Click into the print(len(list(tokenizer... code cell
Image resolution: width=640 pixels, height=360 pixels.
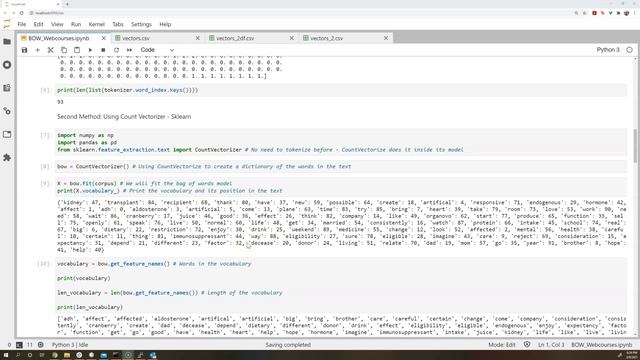point(341,90)
